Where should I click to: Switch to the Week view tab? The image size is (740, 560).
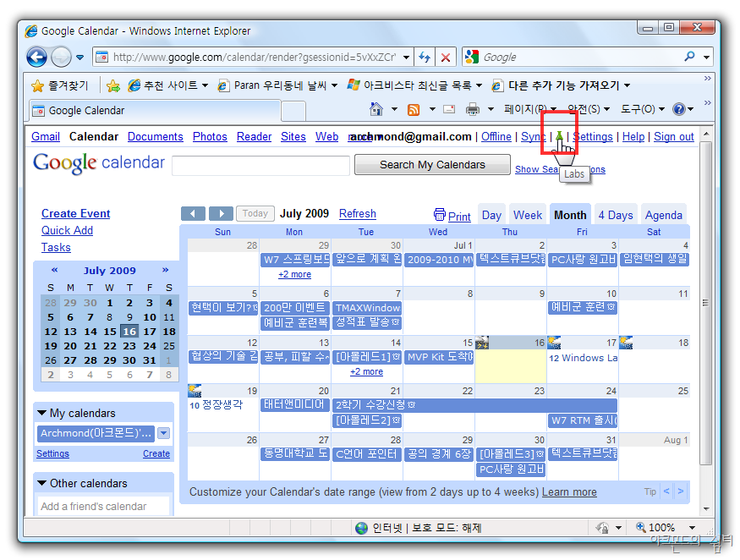click(528, 215)
